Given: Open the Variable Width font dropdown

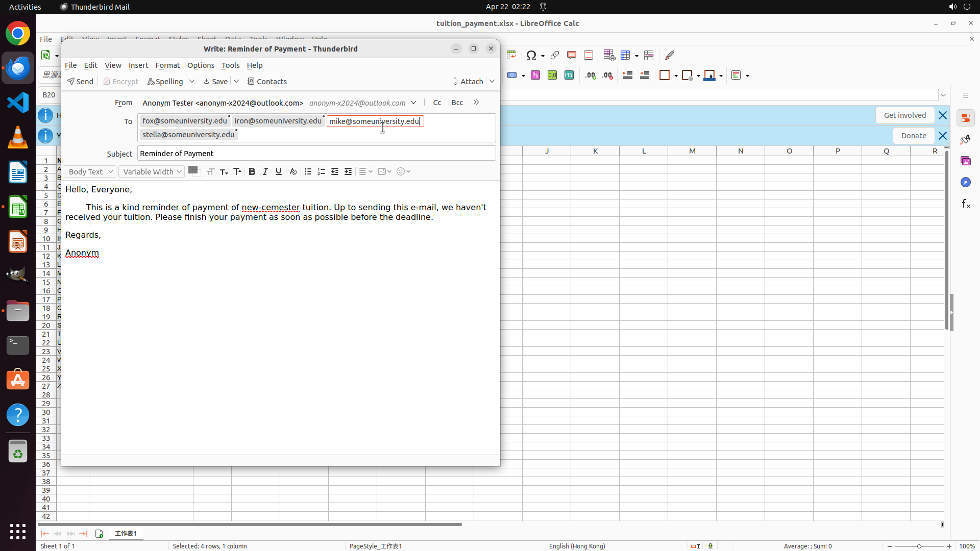Looking at the screenshot, I should tap(152, 171).
